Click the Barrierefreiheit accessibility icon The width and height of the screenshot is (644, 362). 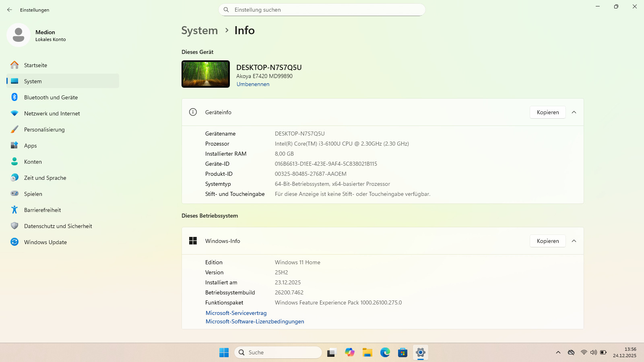pyautogui.click(x=14, y=210)
